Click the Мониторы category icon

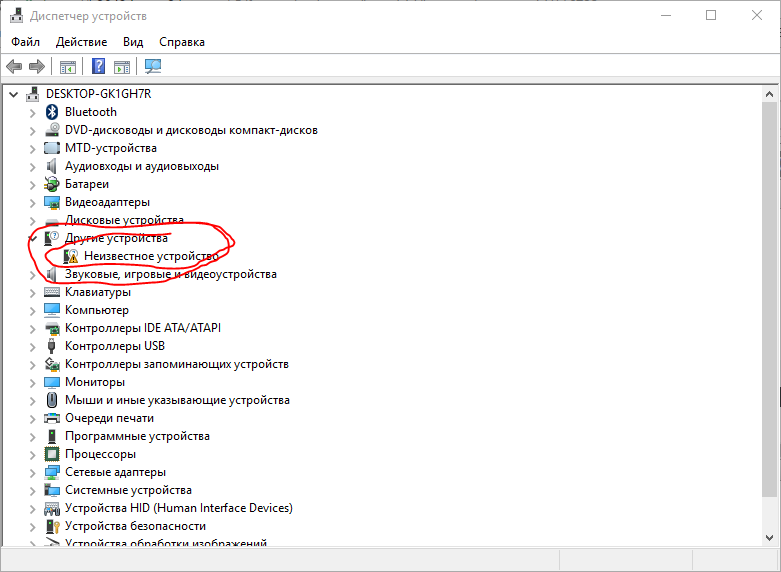click(52, 382)
